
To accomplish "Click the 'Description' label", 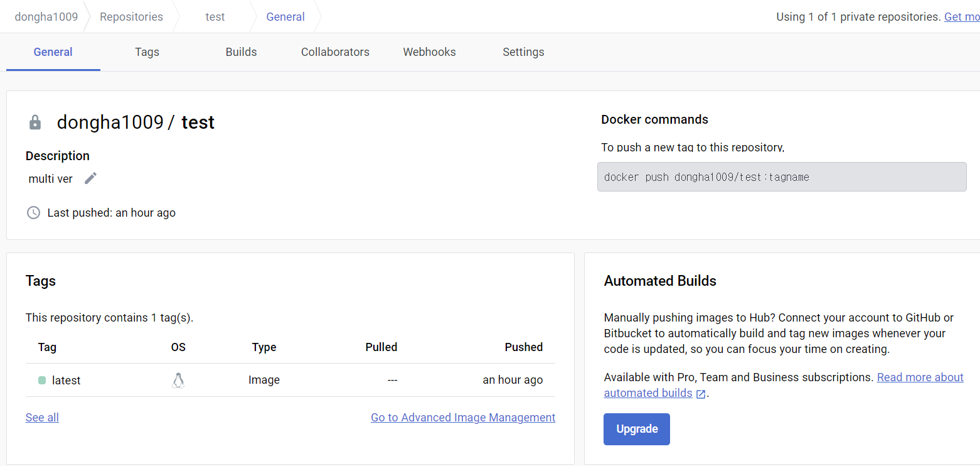I will tap(58, 156).
